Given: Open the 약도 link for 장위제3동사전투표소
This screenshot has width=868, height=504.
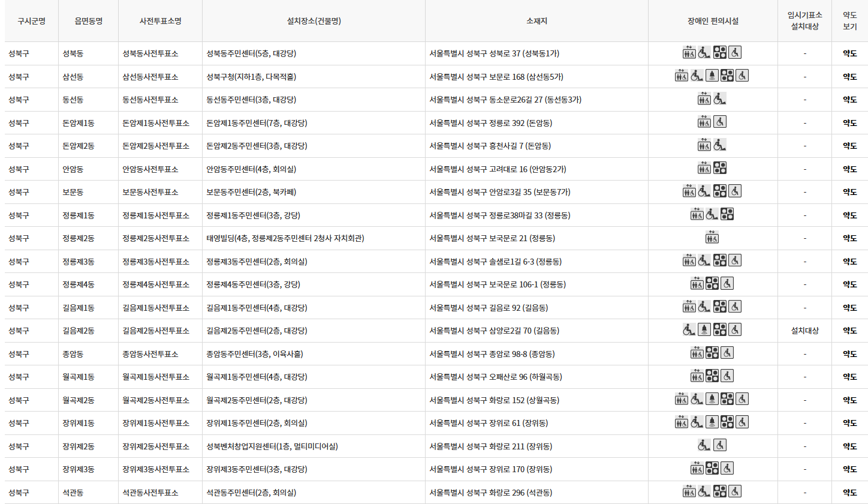Looking at the screenshot, I should [x=851, y=469].
